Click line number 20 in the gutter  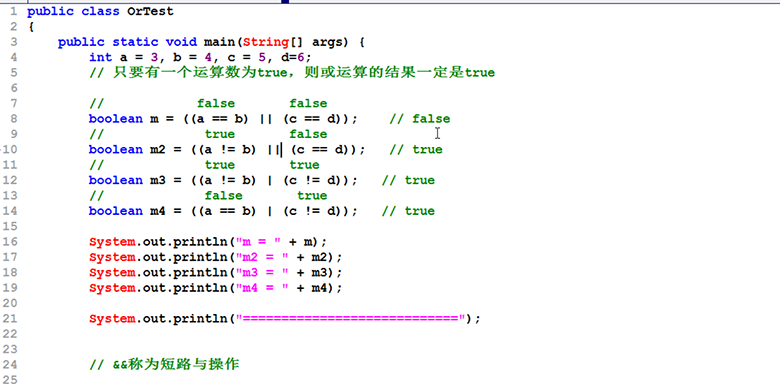click(9, 303)
